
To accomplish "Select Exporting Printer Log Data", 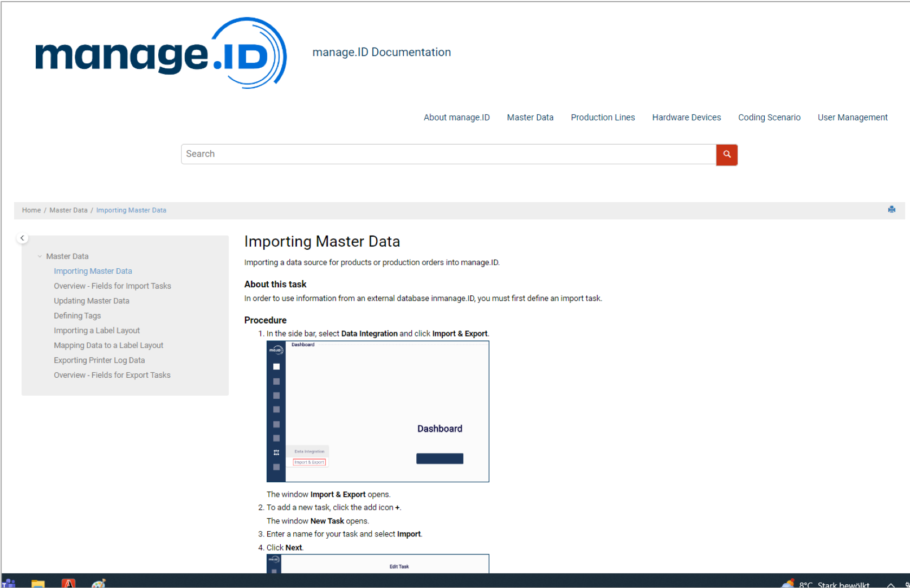I will pyautogui.click(x=99, y=360).
